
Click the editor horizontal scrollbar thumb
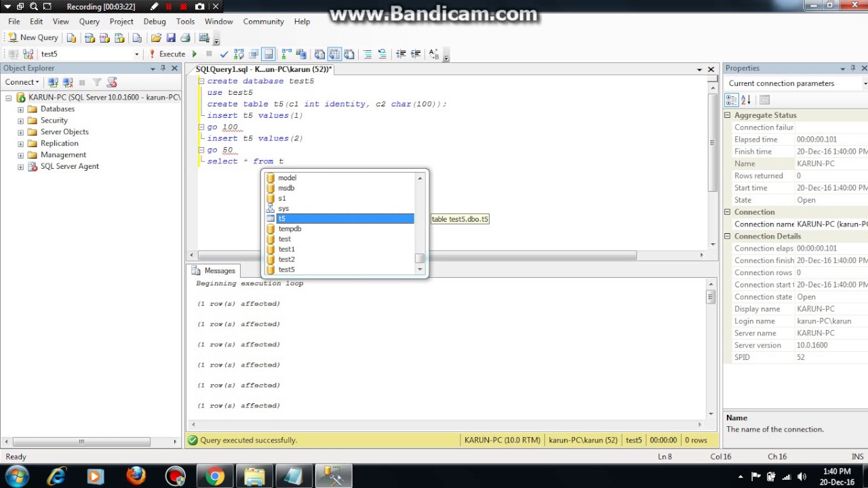(x=418, y=255)
